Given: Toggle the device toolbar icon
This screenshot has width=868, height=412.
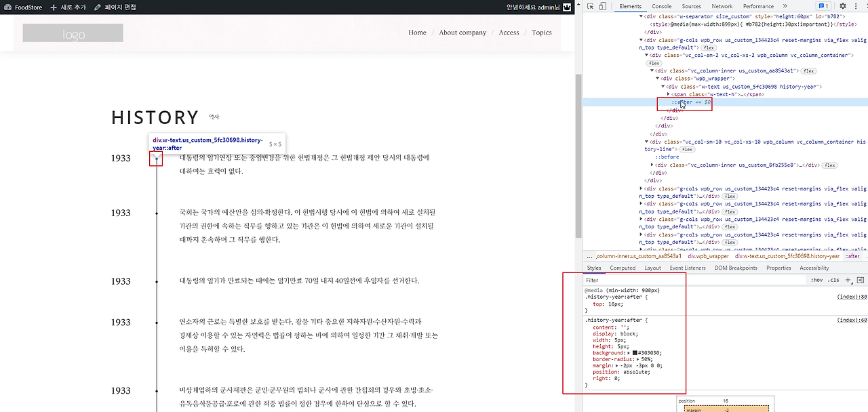Looking at the screenshot, I should pyautogui.click(x=603, y=6).
